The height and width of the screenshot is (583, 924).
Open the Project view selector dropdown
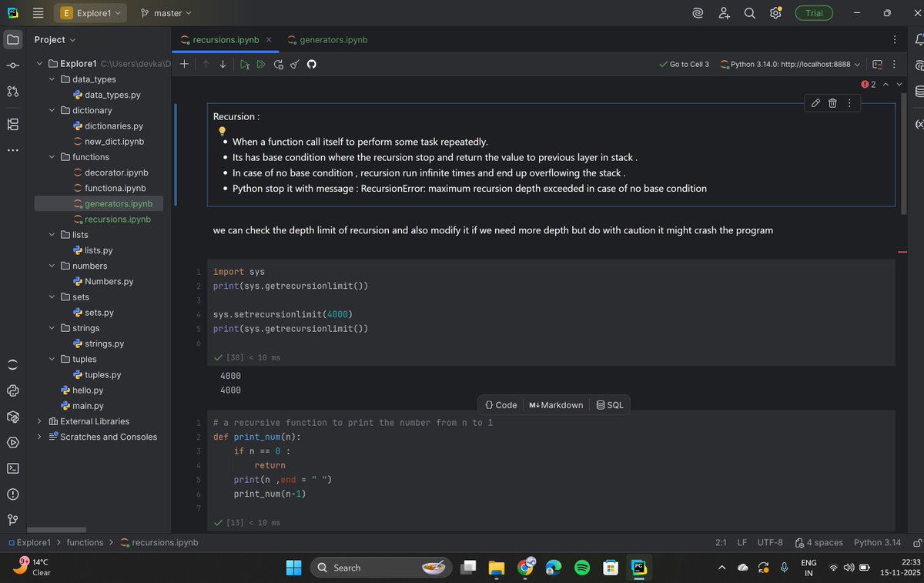(x=55, y=39)
